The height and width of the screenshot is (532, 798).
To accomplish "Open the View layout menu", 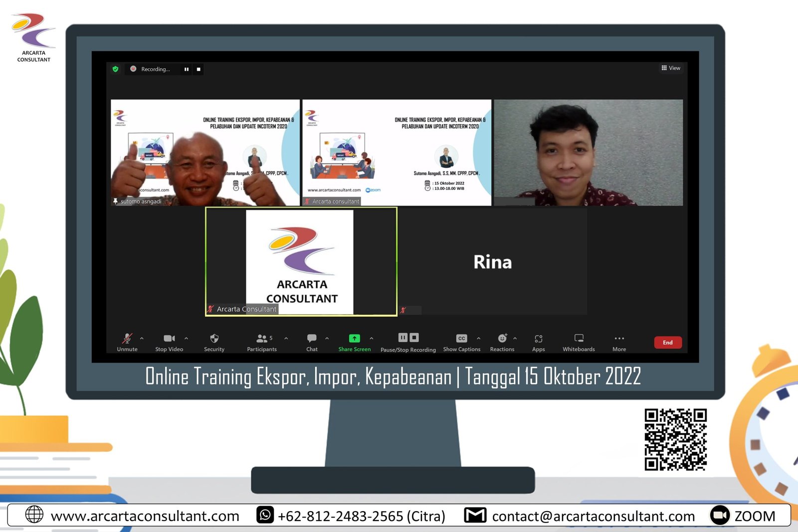I will coord(671,68).
